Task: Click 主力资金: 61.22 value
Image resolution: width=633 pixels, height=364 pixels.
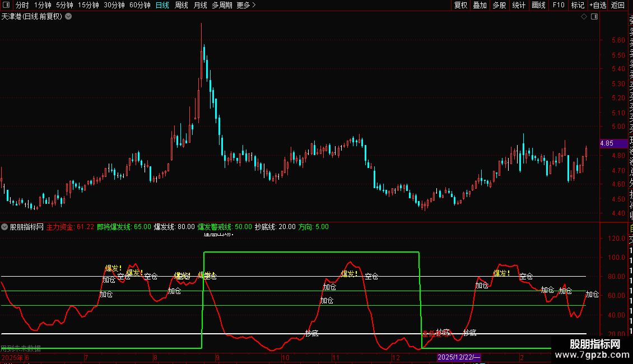Action: (70, 227)
